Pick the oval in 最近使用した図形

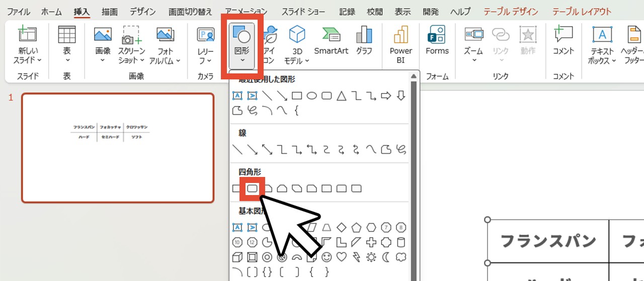click(x=312, y=96)
